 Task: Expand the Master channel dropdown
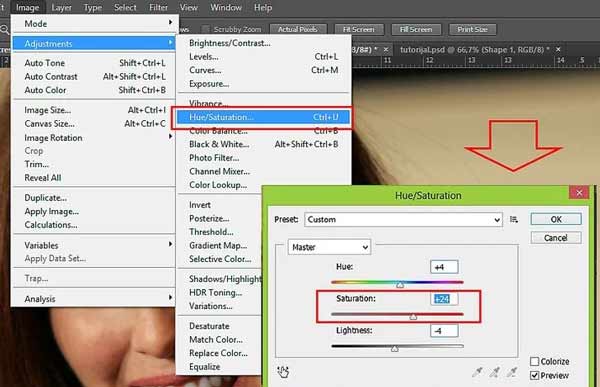pyautogui.click(x=329, y=247)
